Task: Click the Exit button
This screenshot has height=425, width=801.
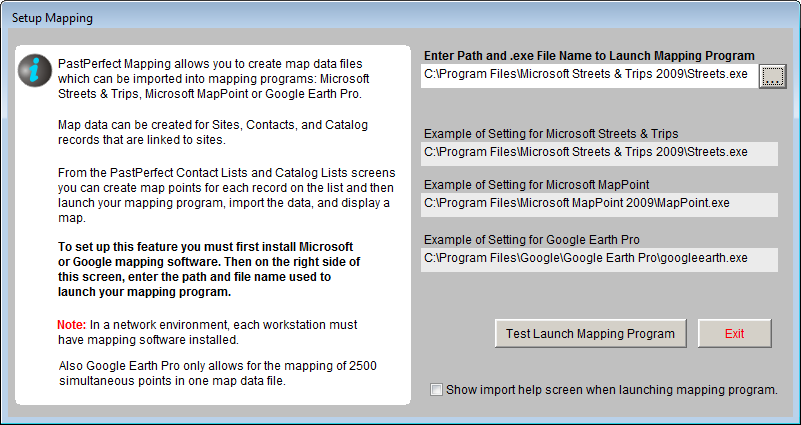Action: [734, 333]
